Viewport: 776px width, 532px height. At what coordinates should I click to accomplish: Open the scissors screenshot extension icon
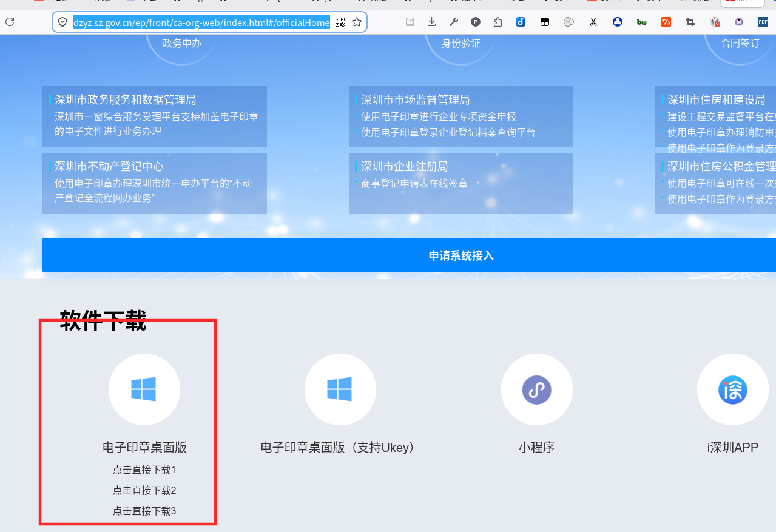click(593, 21)
